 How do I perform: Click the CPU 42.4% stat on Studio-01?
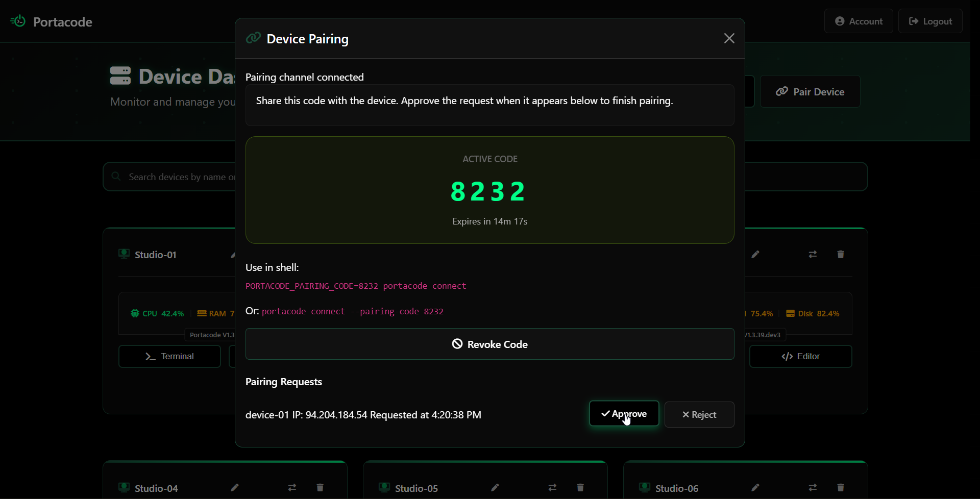tap(157, 313)
